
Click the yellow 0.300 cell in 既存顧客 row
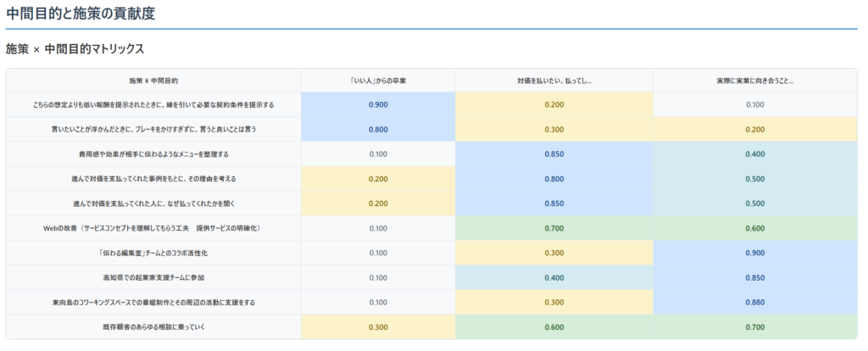point(378,327)
